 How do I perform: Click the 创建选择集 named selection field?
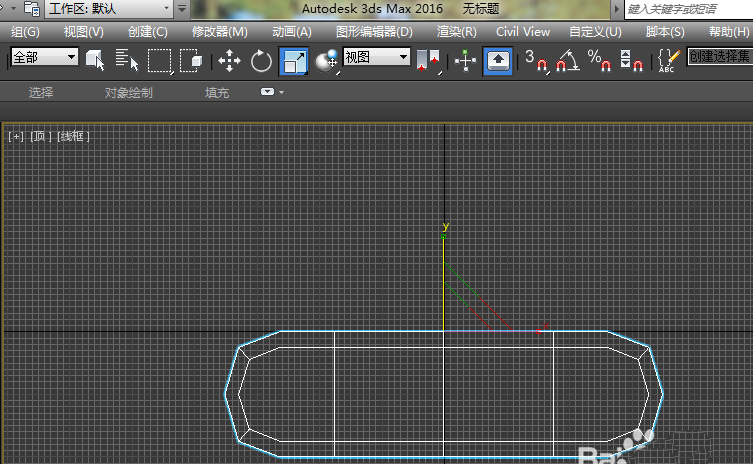719,58
